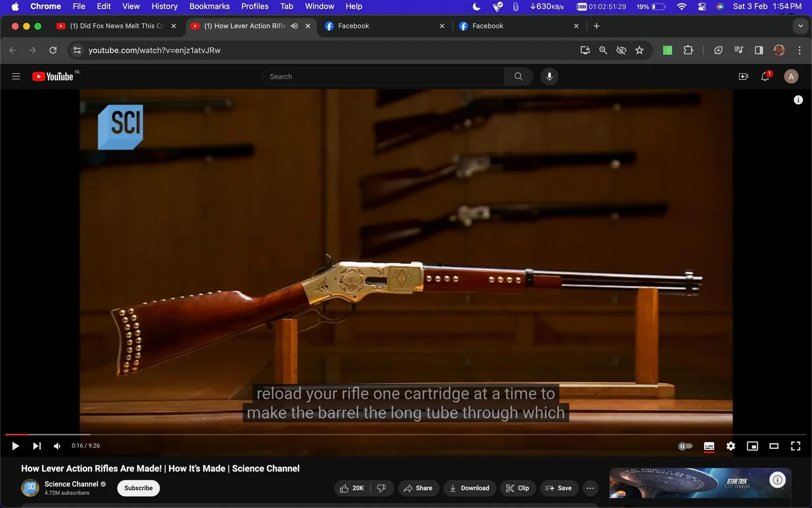This screenshot has height=508, width=812.
Task: Open ad info icon on Star Trek banner
Action: tap(777, 480)
